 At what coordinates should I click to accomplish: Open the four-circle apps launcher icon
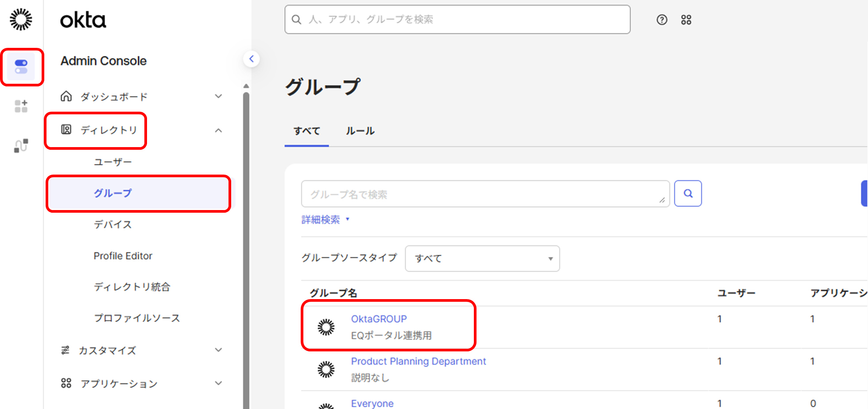(686, 19)
